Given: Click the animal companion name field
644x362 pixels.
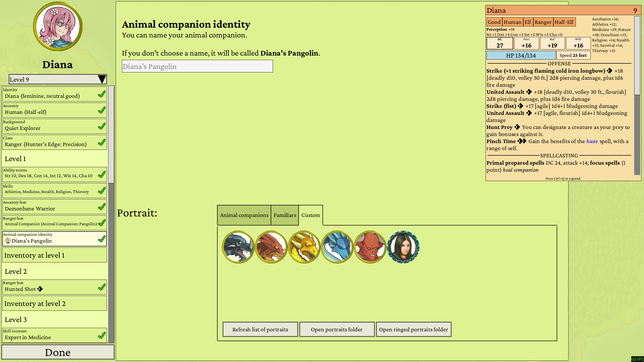Looking at the screenshot, I should point(197,66).
